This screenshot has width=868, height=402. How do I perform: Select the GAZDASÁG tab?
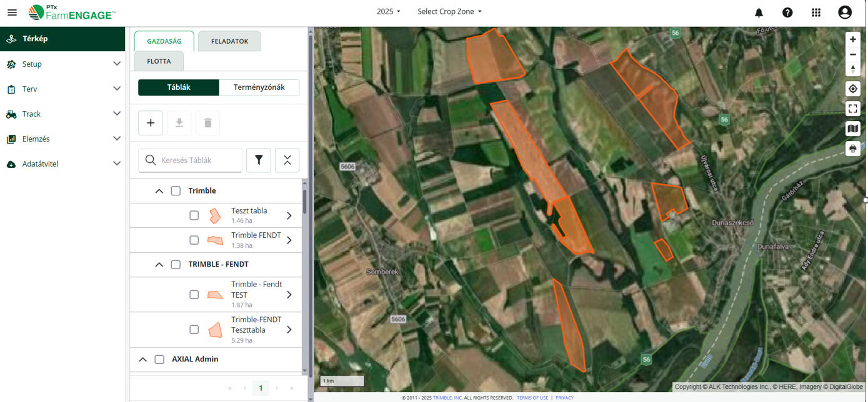click(164, 41)
